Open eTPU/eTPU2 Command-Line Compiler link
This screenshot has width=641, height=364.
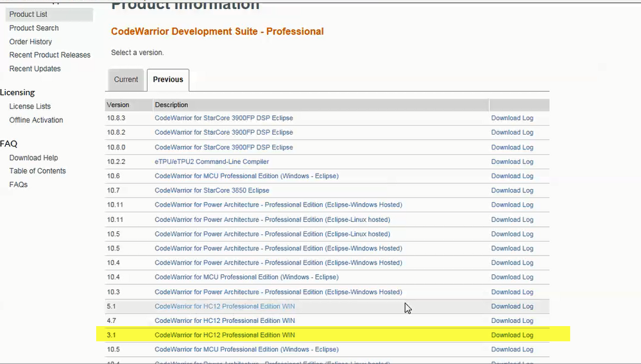pos(212,161)
